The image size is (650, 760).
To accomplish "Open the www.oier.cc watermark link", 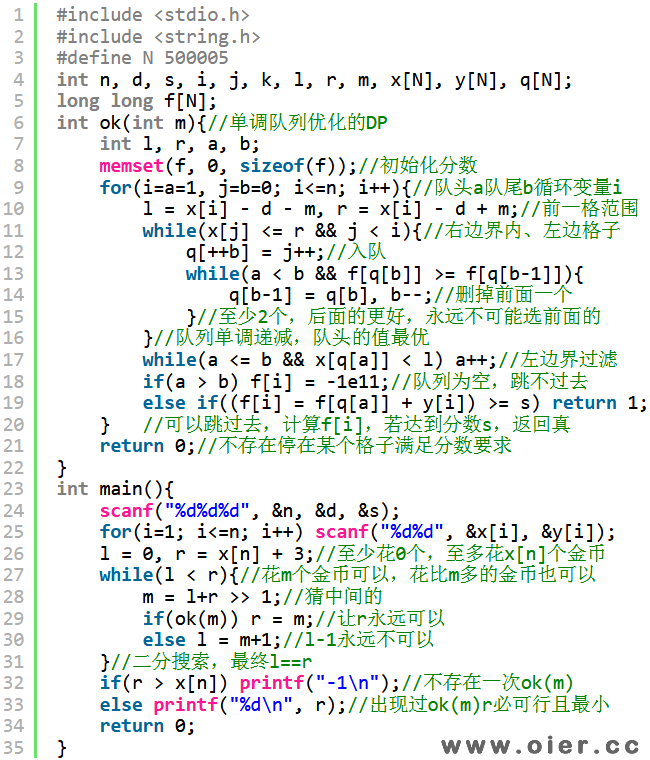I will 540,746.
